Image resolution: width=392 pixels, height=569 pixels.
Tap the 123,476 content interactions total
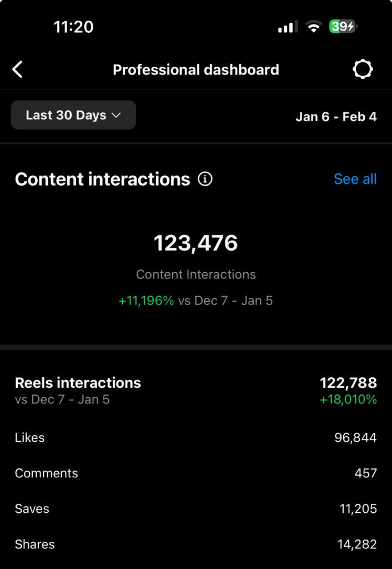click(x=195, y=243)
